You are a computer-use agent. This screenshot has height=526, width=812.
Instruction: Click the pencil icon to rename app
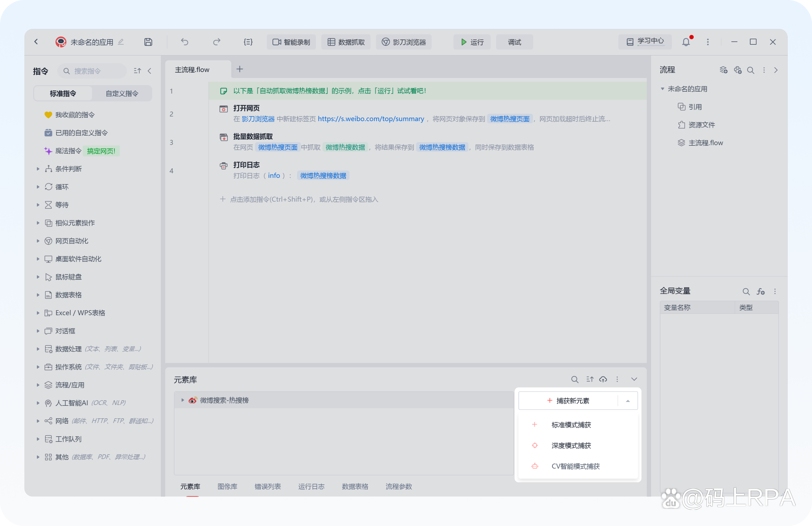point(121,42)
